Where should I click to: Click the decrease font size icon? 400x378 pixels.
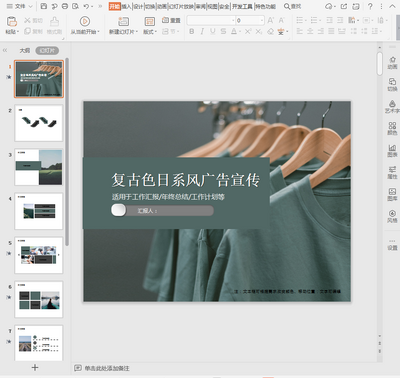coord(282,20)
